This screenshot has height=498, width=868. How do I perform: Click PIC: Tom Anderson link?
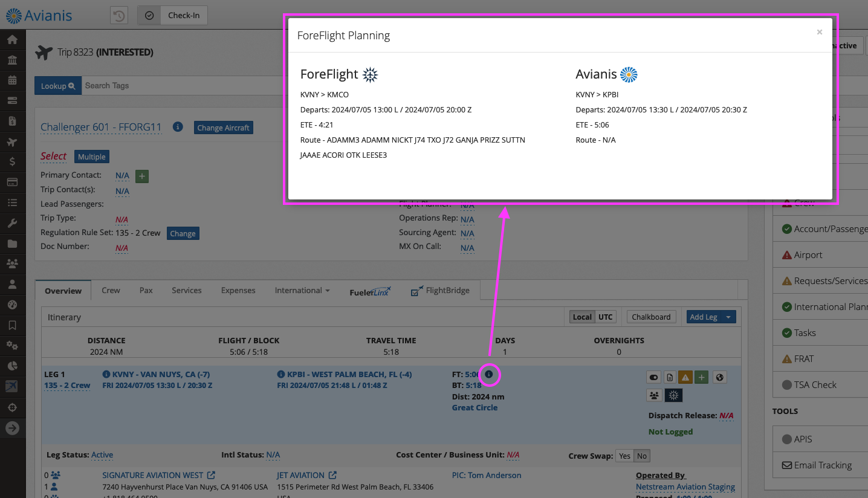pyautogui.click(x=487, y=475)
